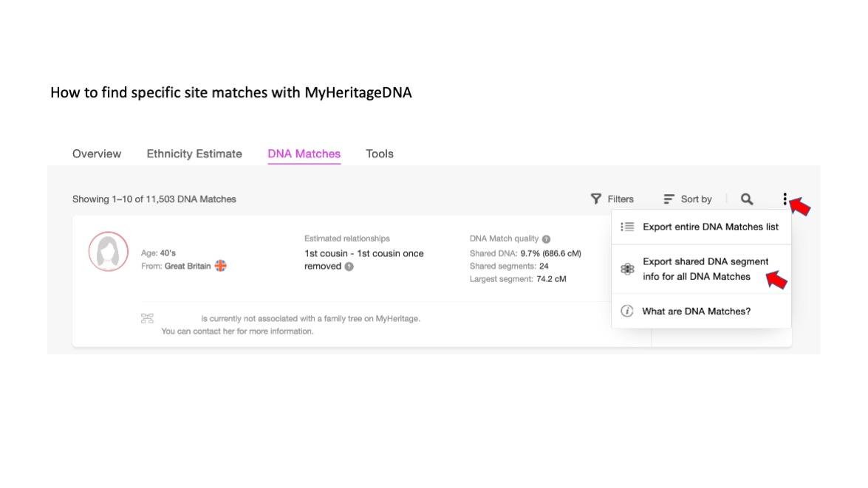The width and height of the screenshot is (868, 488).
Task: Open the Ethnicity Estimate tab
Action: [x=194, y=154]
